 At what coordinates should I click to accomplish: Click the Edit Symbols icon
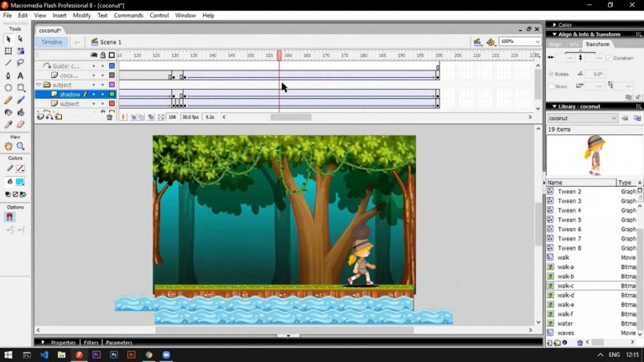click(492, 42)
